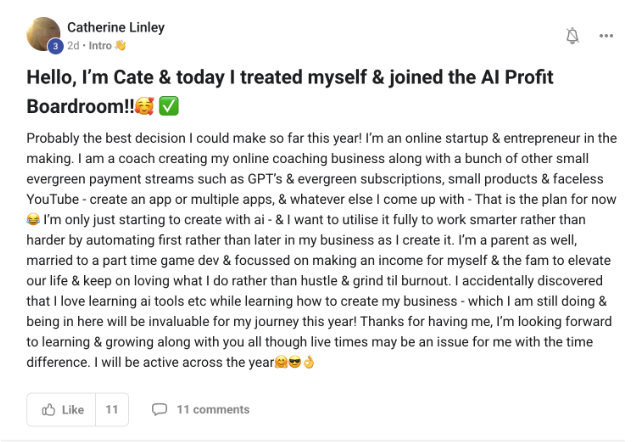Viewport: 640px width, 442px height.
Task: Toggle the post notification bell
Action: tap(572, 36)
